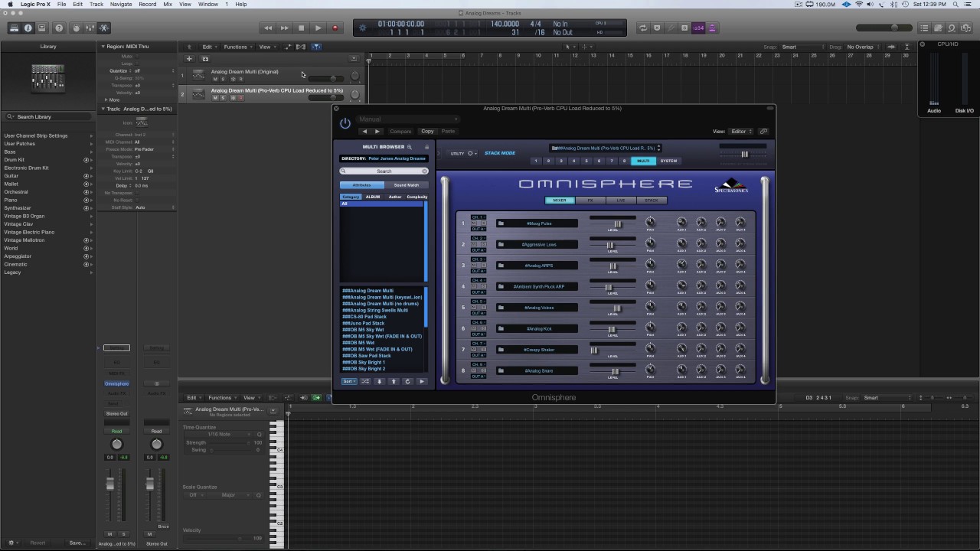The width and height of the screenshot is (980, 551).
Task: Click the Search Library field
Action: [48, 116]
